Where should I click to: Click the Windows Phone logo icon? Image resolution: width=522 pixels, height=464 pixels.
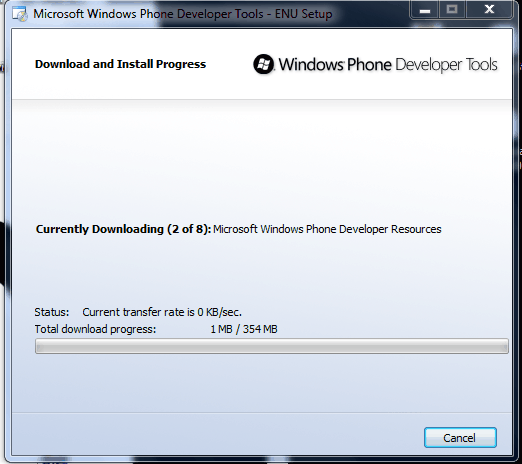[264, 64]
